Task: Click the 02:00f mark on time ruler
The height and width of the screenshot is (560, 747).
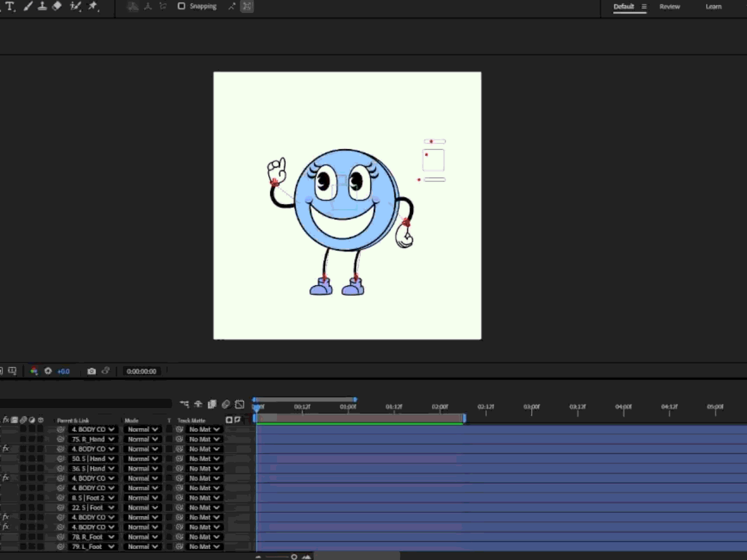Action: tap(440, 408)
